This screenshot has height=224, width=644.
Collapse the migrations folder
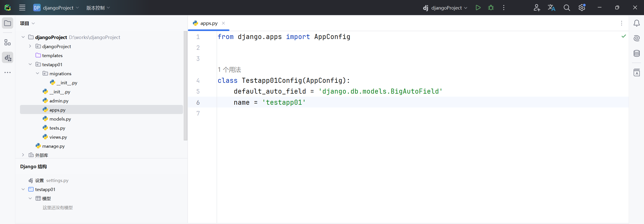tap(37, 73)
